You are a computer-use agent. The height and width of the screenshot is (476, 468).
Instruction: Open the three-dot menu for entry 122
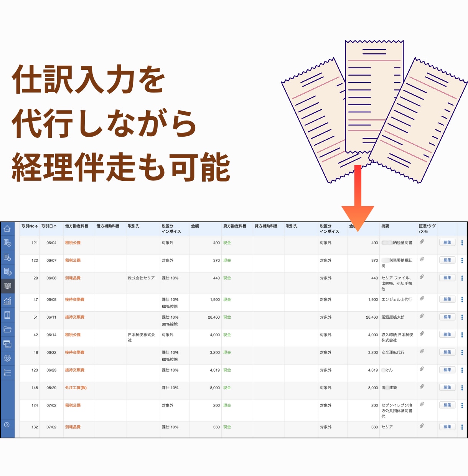pyautogui.click(x=462, y=261)
